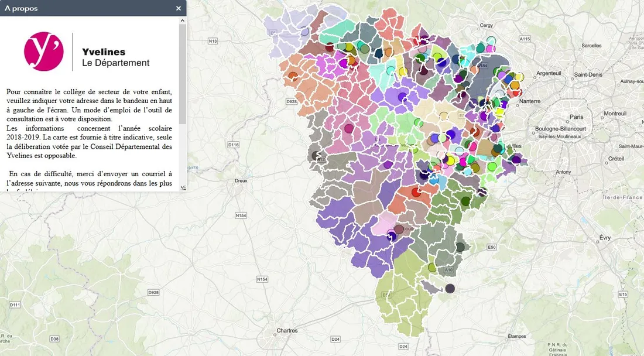Viewport: 644px width, 356px height.
Task: Click the brown marker in the orange western zone
Action: tap(293, 76)
